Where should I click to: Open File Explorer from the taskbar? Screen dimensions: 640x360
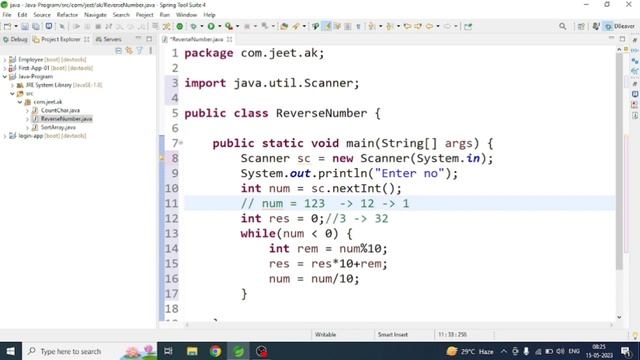192,351
